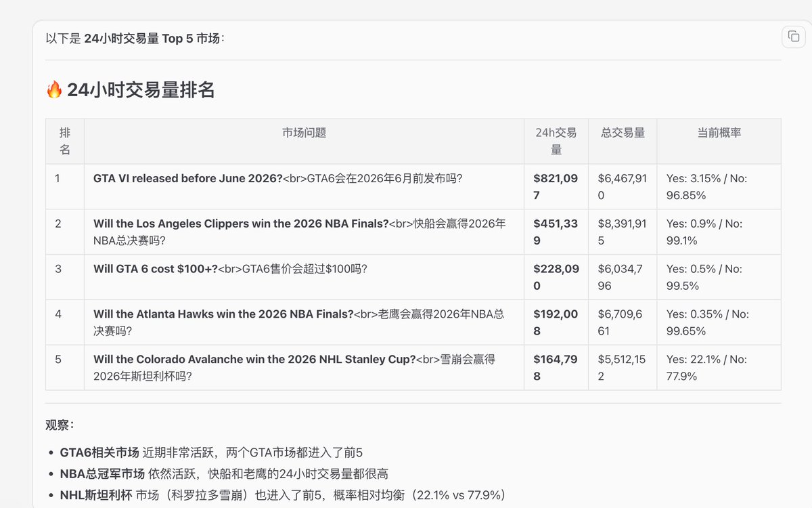Click the 排名 column header
The image size is (812, 508).
click(x=65, y=141)
